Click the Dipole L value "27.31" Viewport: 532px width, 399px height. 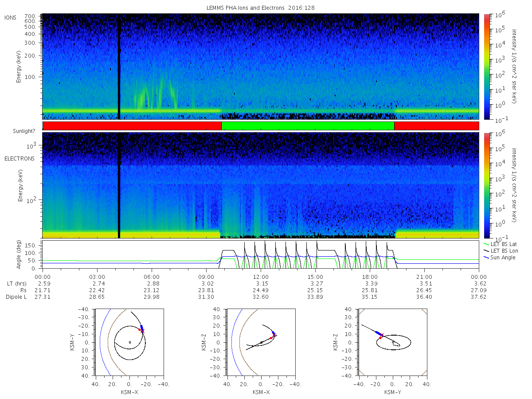pyautogui.click(x=43, y=297)
